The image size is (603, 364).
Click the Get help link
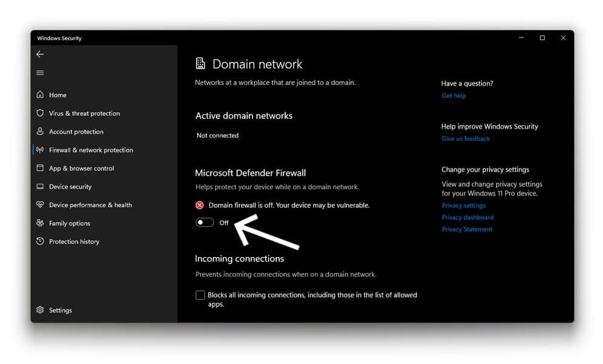point(454,95)
